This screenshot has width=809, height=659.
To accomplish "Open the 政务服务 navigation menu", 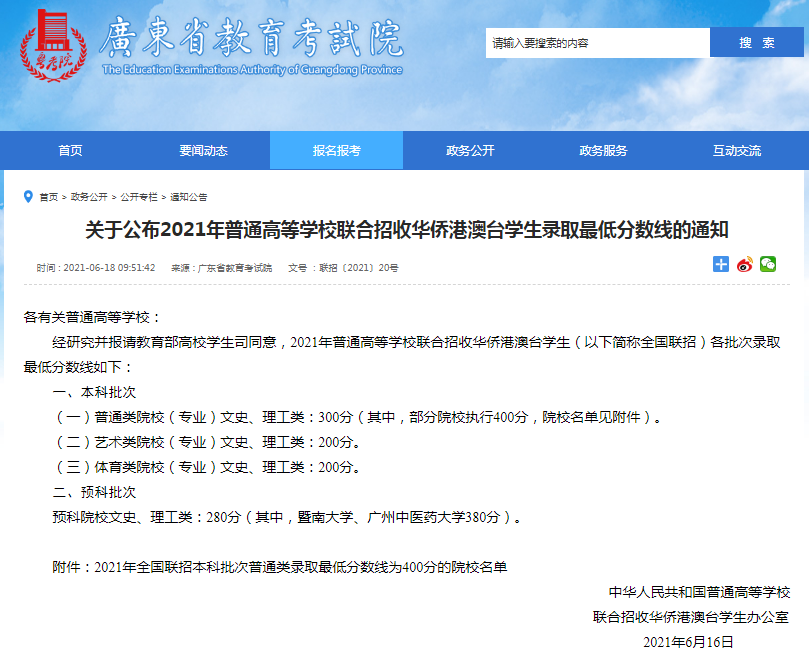I will pos(603,151).
